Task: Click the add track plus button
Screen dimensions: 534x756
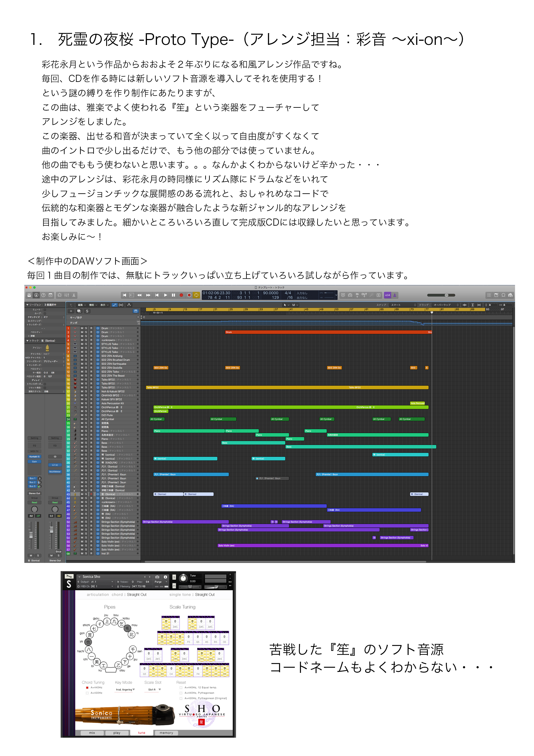Action: (71, 311)
